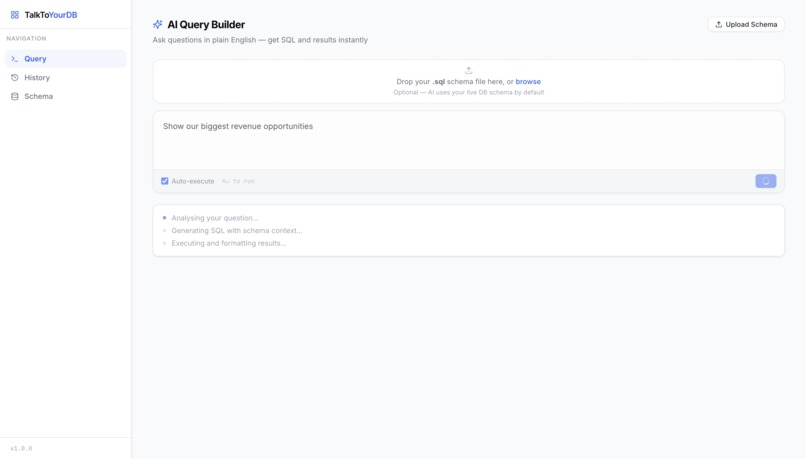Follow the browse link
Viewport: 806px width, 459px height.
528,81
